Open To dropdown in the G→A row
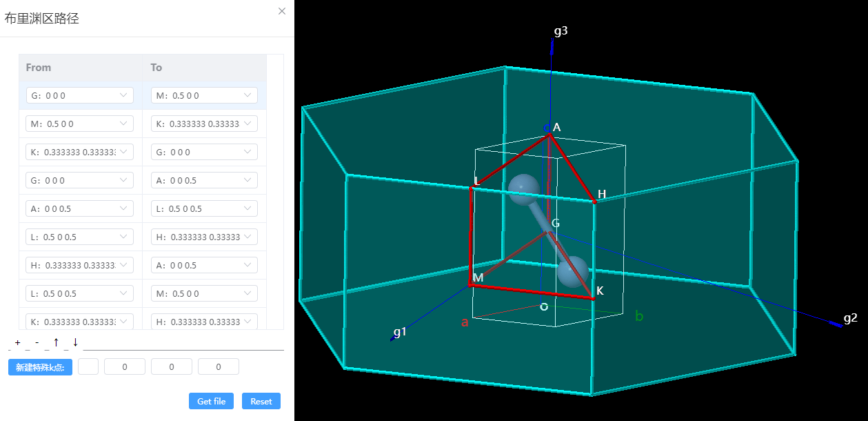 pos(204,180)
